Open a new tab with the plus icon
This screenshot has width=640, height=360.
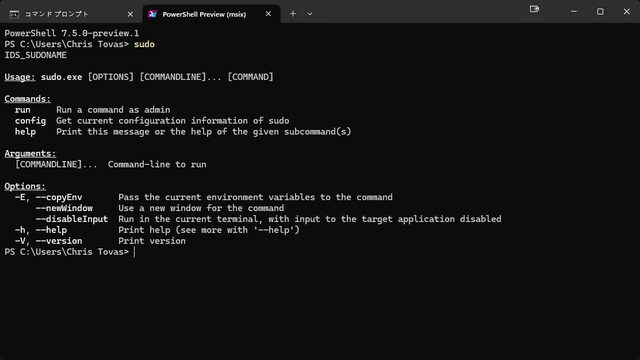(293, 14)
